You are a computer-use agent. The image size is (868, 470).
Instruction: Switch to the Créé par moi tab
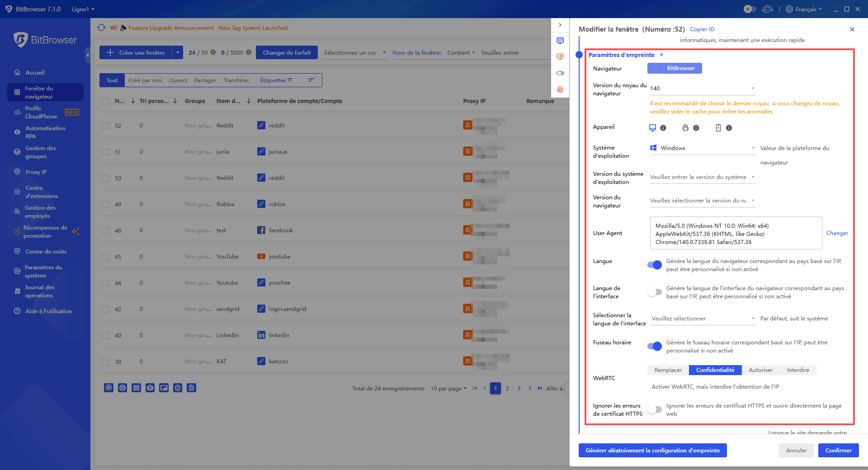pyautogui.click(x=145, y=80)
